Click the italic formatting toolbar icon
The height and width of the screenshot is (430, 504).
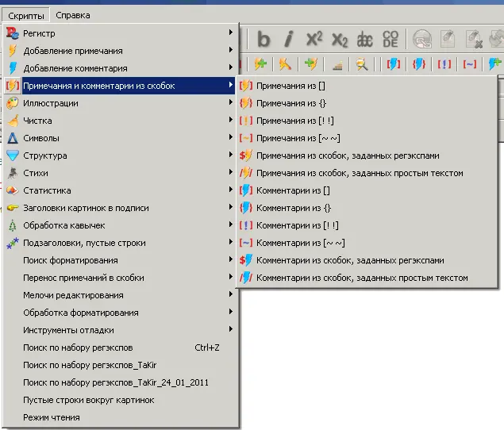point(289,39)
